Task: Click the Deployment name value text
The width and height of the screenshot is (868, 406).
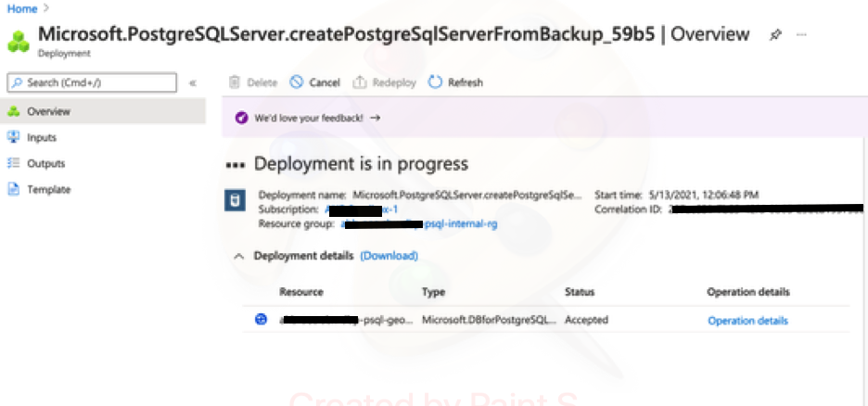Action: (467, 195)
